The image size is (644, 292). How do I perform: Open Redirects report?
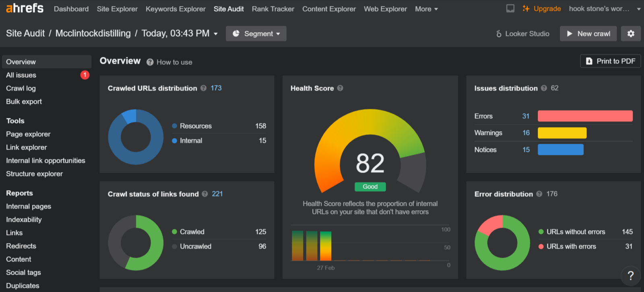click(21, 246)
